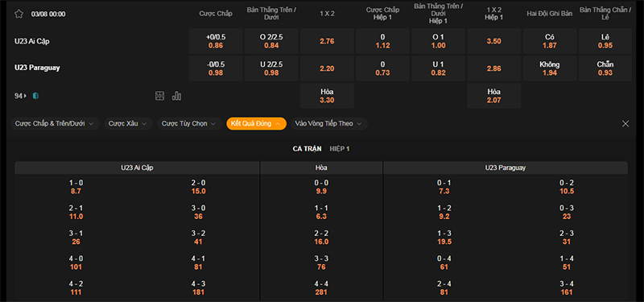Select Paraguay score 0 - 1 at 7.3
This screenshot has height=302, width=644.
coord(444,187)
